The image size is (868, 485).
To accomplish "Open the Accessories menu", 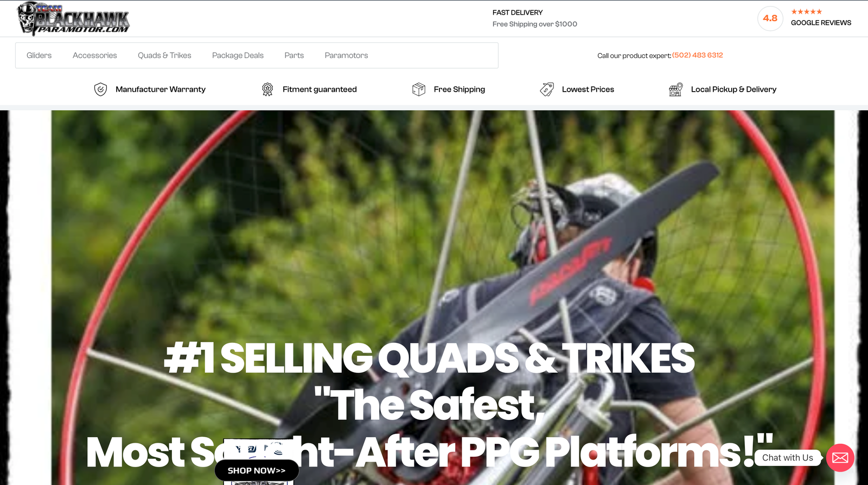I will [95, 55].
